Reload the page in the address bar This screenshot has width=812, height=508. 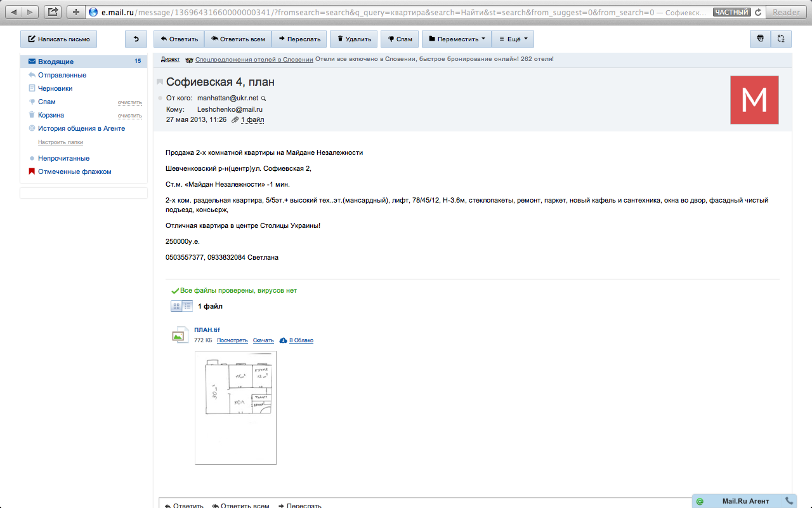click(757, 12)
